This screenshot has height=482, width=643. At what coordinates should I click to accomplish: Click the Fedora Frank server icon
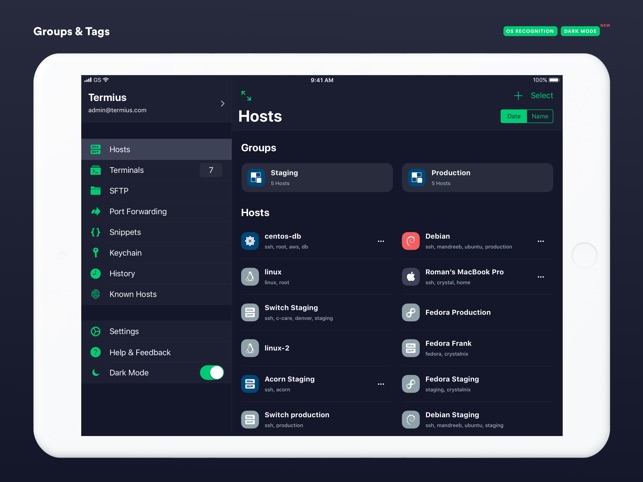[x=410, y=348]
